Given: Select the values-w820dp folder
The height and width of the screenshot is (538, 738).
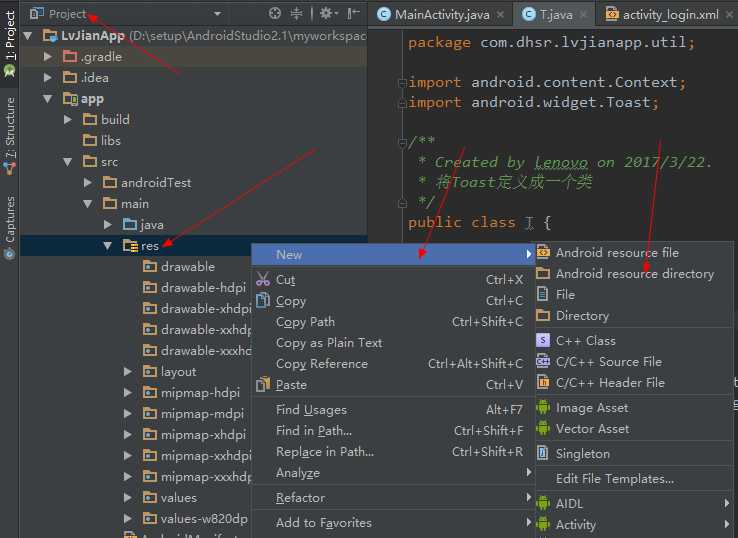Looking at the screenshot, I should (x=195, y=519).
